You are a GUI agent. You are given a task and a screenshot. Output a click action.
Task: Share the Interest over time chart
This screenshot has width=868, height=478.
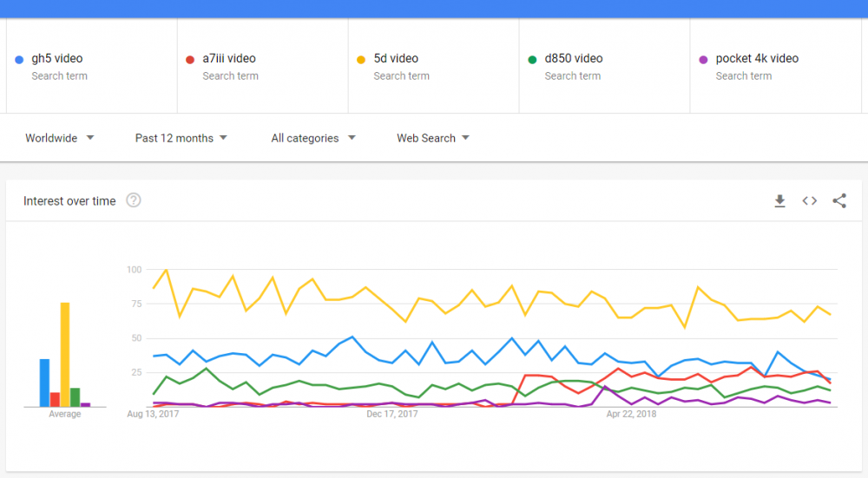[839, 200]
